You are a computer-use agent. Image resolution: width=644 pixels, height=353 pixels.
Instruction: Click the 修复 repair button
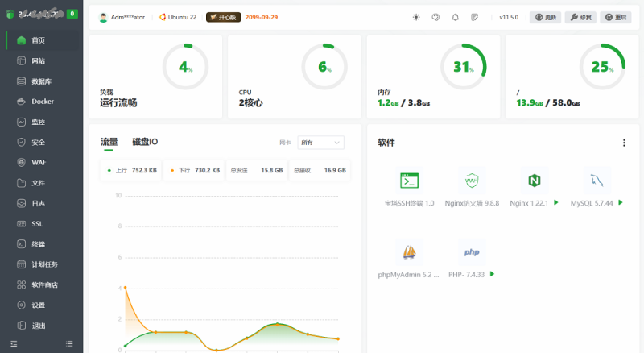click(x=580, y=17)
